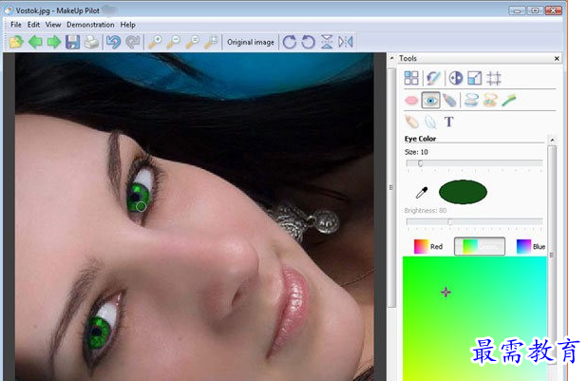Viewport: 588px width, 381px height.
Task: Click the dark green eye color swatch
Action: coord(463,192)
